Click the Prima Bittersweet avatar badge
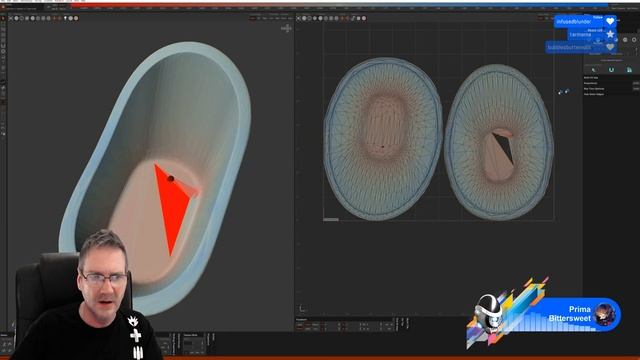This screenshot has height=360, width=640. tap(604, 314)
